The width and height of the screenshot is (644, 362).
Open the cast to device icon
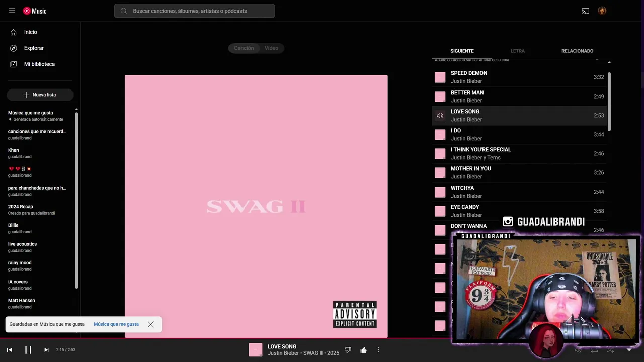pyautogui.click(x=585, y=11)
